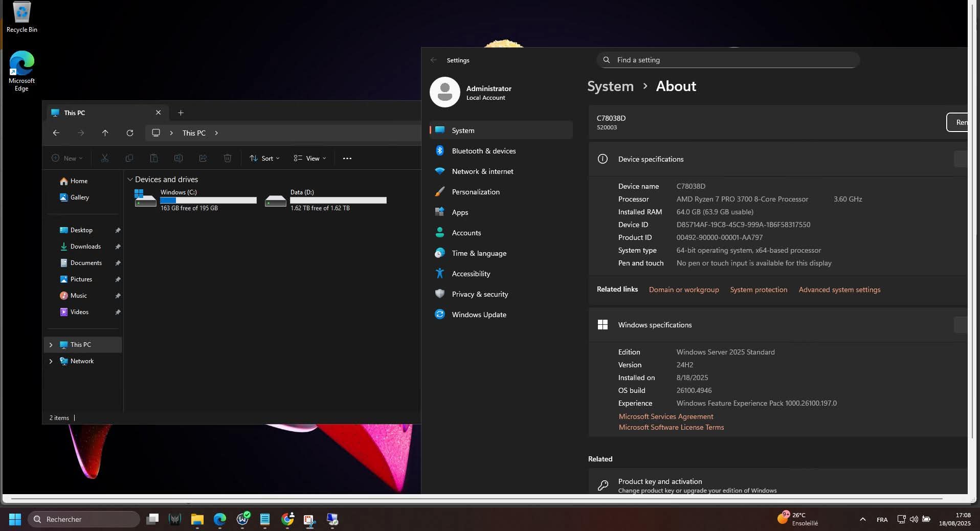This screenshot has height=531, width=980.
Task: Open Gallery in the Explorer sidebar
Action: (x=83, y=197)
